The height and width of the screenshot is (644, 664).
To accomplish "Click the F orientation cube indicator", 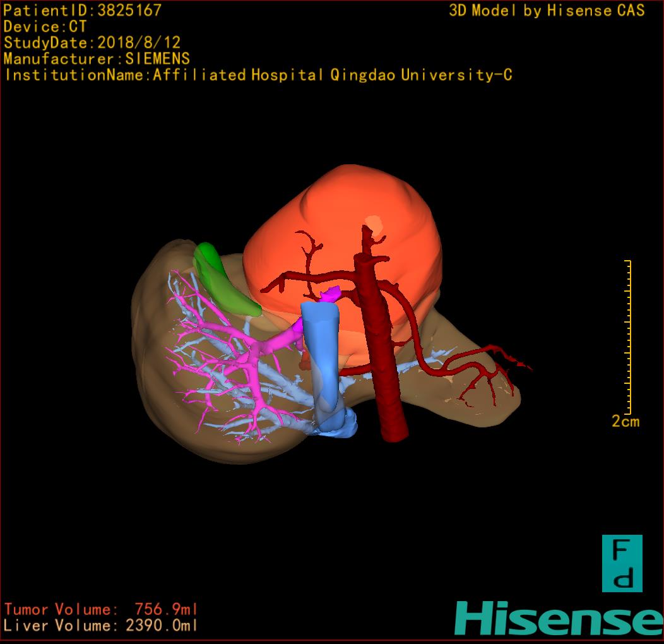I will (622, 563).
